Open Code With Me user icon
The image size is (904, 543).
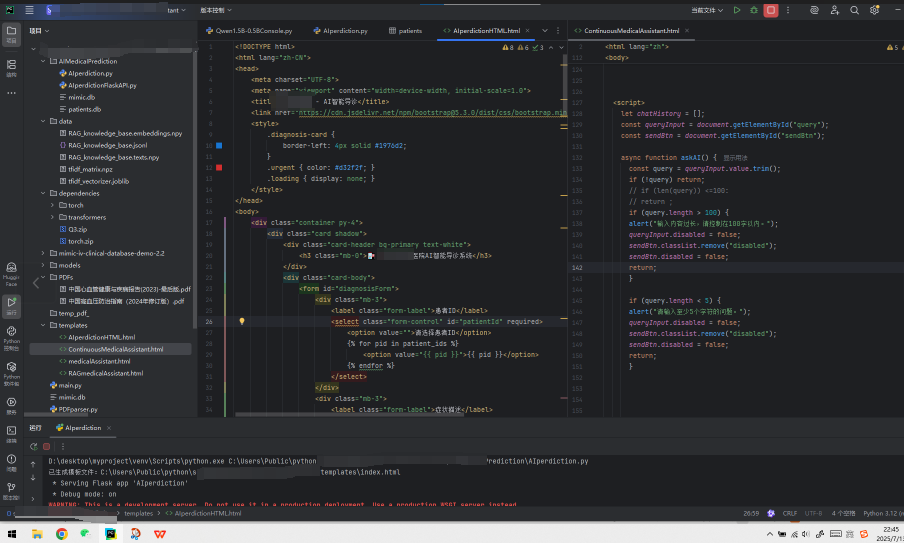[834, 10]
